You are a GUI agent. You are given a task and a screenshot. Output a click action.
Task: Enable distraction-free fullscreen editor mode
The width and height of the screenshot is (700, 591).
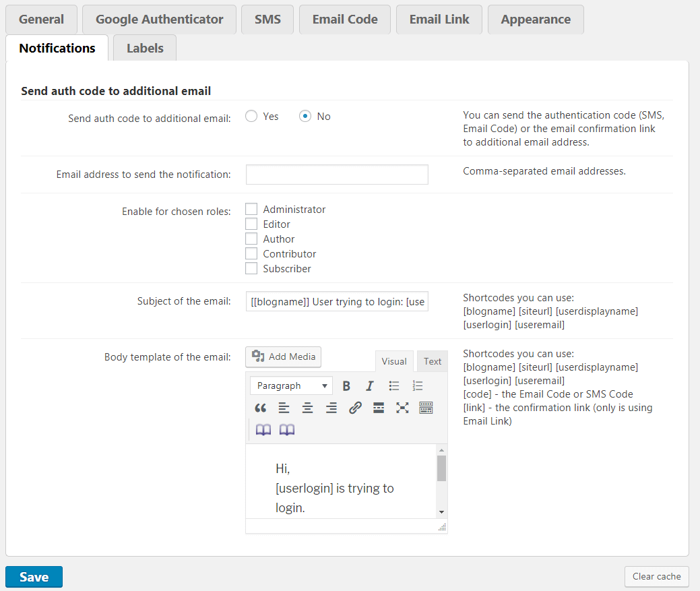(402, 408)
